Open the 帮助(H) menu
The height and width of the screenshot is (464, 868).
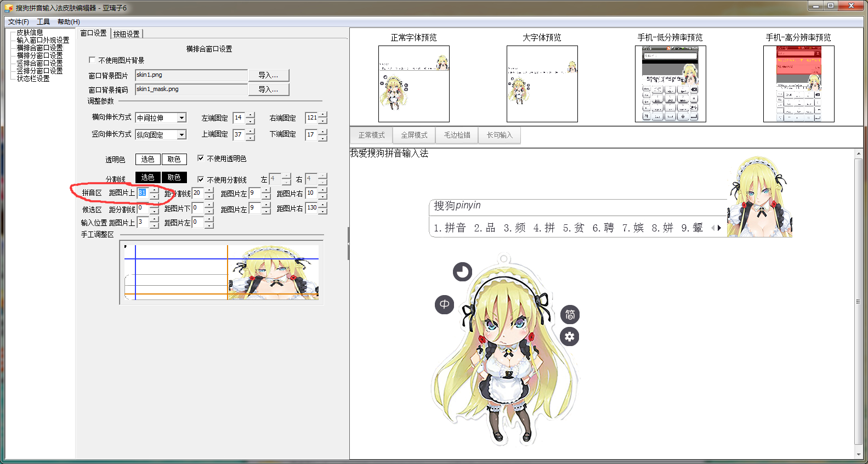tap(69, 22)
